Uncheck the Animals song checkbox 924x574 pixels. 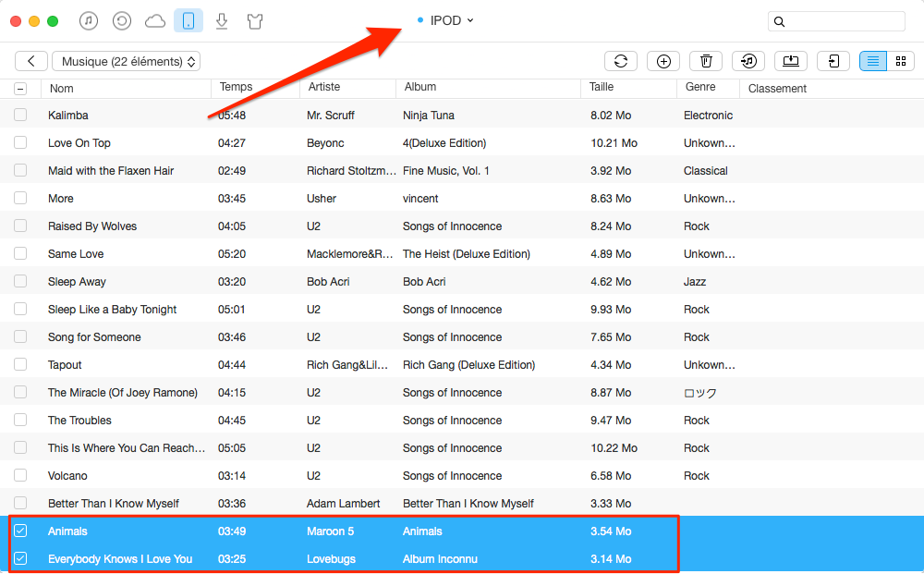[20, 531]
